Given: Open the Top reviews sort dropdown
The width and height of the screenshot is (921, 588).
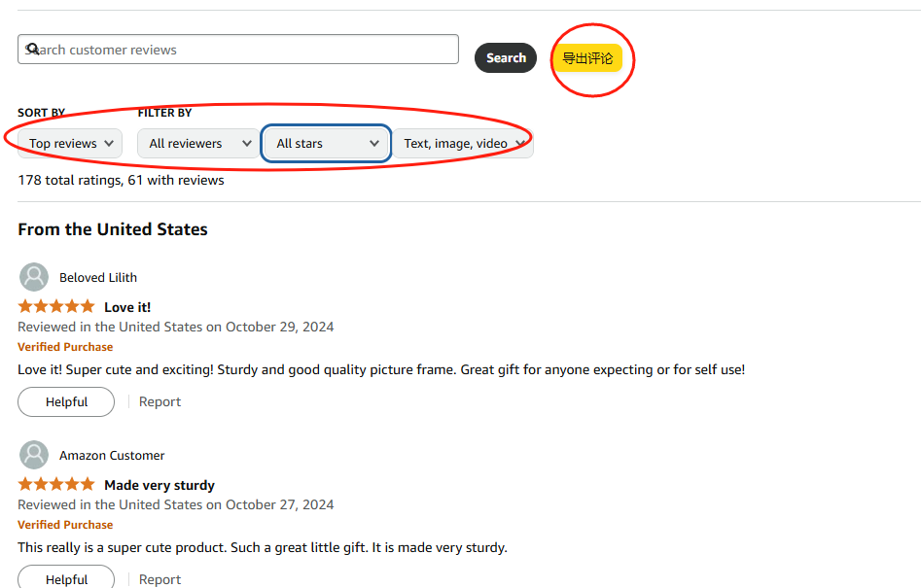Looking at the screenshot, I should [x=70, y=144].
